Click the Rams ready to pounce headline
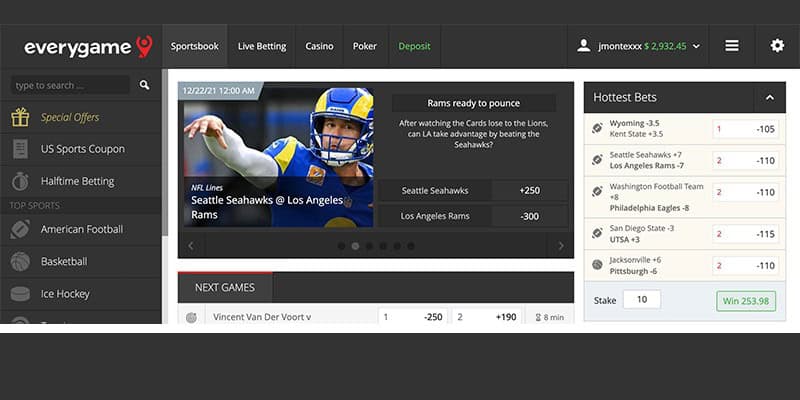 pos(473,103)
